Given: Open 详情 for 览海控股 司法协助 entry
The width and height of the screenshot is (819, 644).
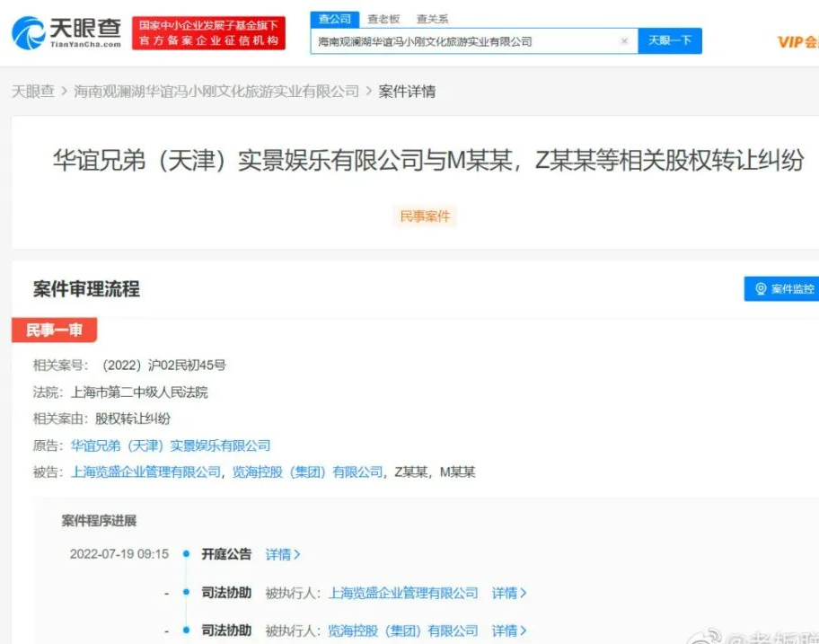Looking at the screenshot, I should pos(509,631).
